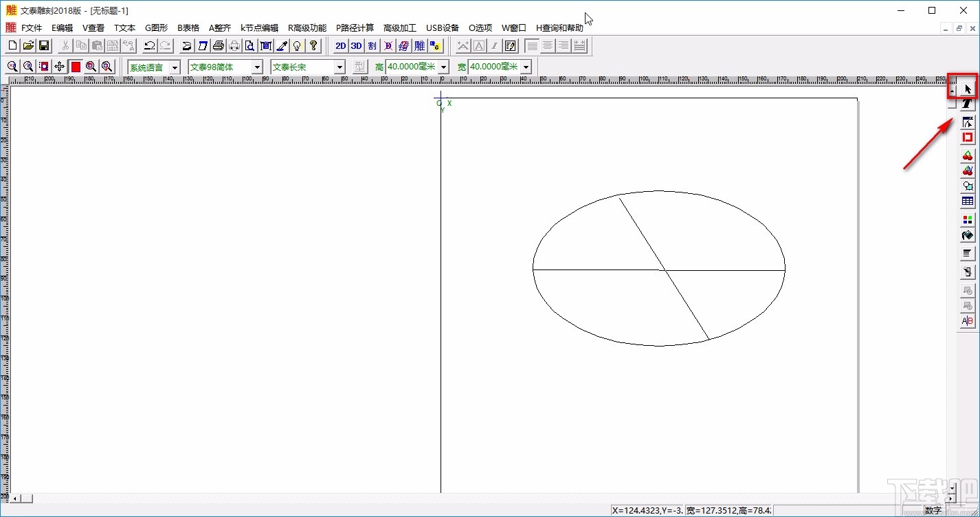980x517 pixels.
Task: Open the E编辑 menu
Action: tap(62, 28)
